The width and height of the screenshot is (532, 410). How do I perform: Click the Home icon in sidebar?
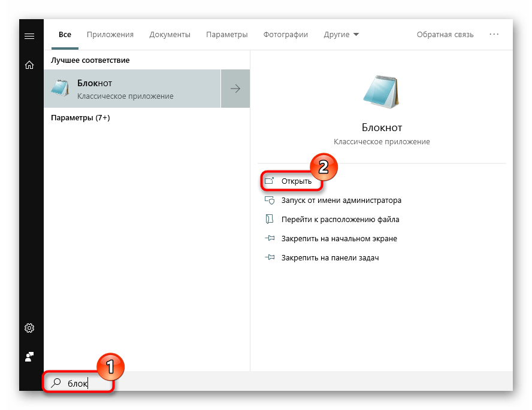pos(29,65)
